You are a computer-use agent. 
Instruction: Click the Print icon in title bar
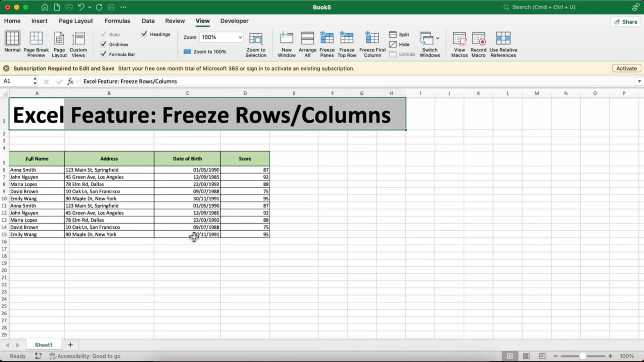coord(69,7)
